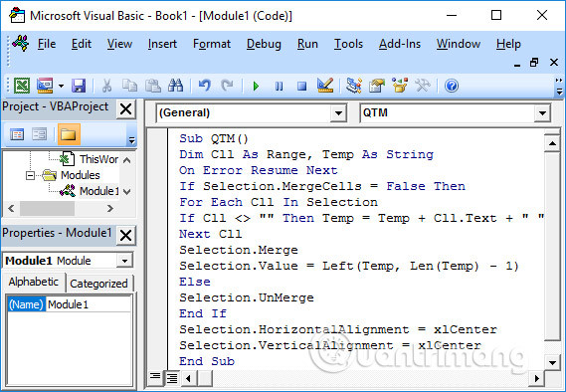566x392 pixels.
Task: Open Module1 Module properties dropdown
Action: click(x=124, y=261)
